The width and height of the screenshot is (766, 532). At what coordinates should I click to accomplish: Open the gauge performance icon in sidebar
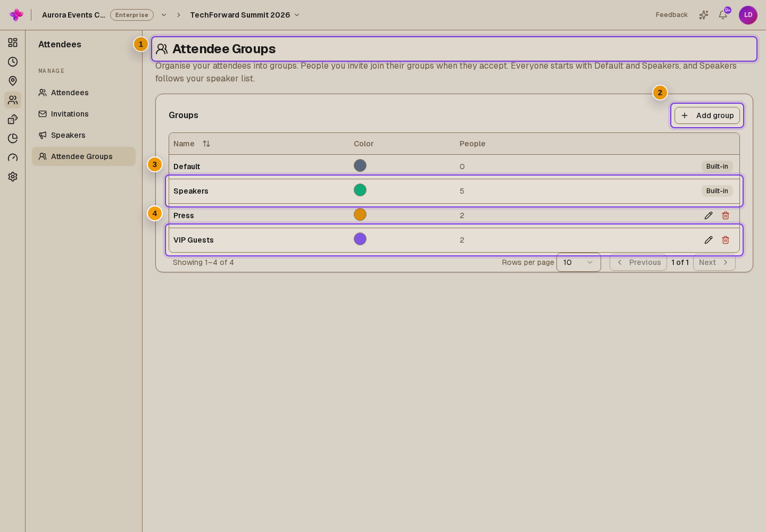tap(13, 157)
